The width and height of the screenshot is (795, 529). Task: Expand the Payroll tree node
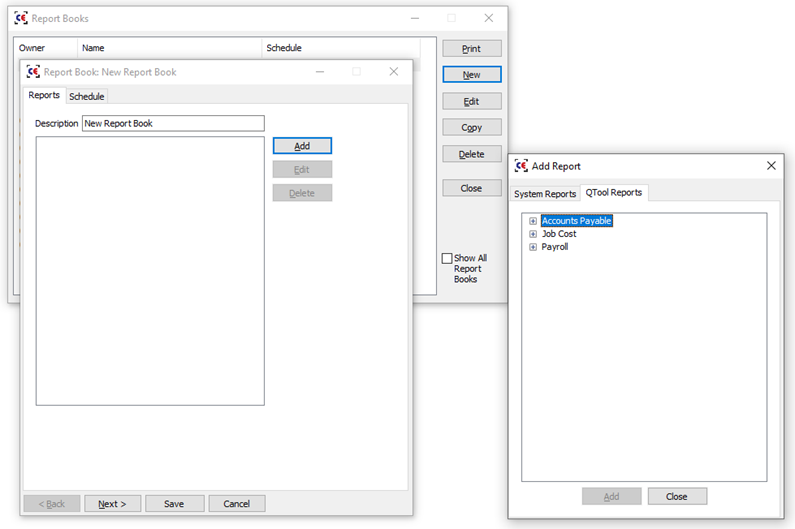(533, 247)
